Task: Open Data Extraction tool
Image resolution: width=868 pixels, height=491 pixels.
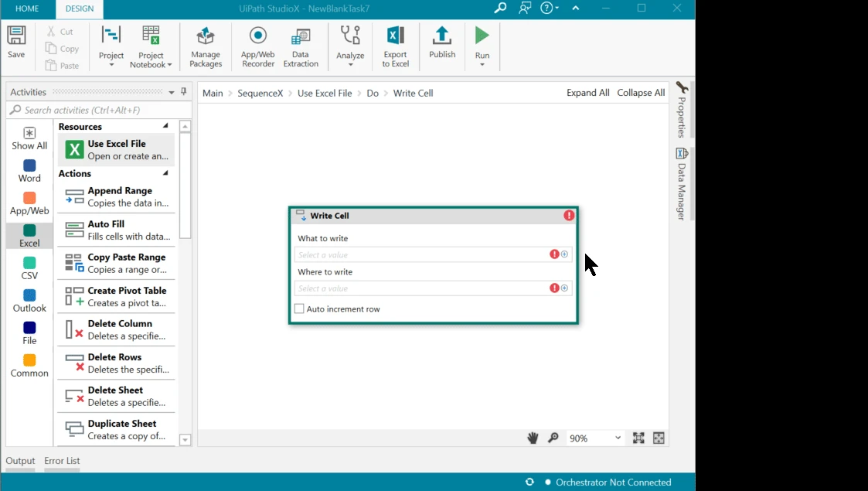Action: [x=301, y=47]
